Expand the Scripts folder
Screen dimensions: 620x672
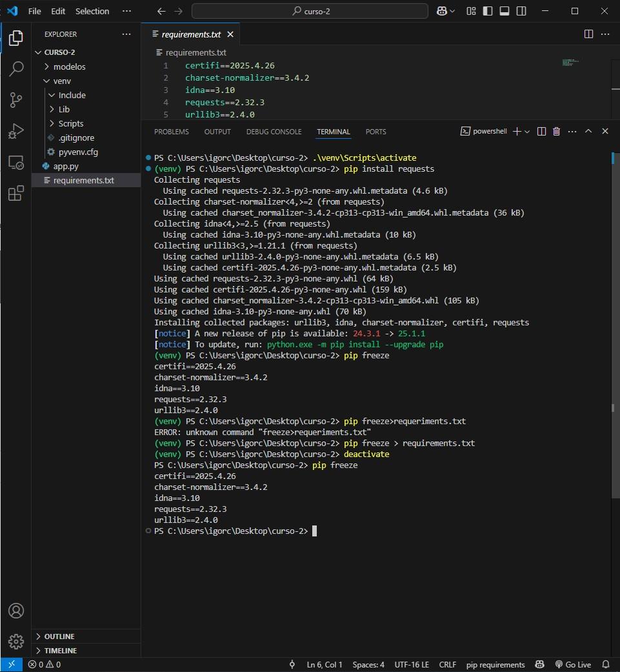pyautogui.click(x=86, y=123)
